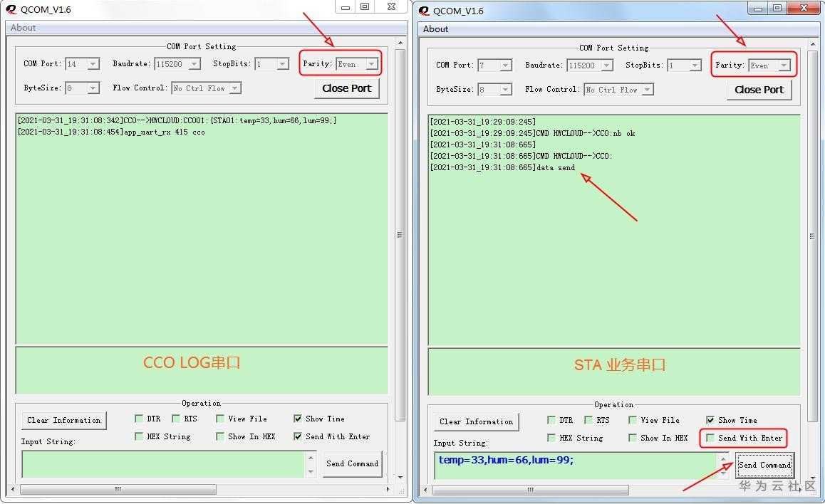The width and height of the screenshot is (825, 504).
Task: Expand ByteSize dropdown in right window
Action: [506, 90]
